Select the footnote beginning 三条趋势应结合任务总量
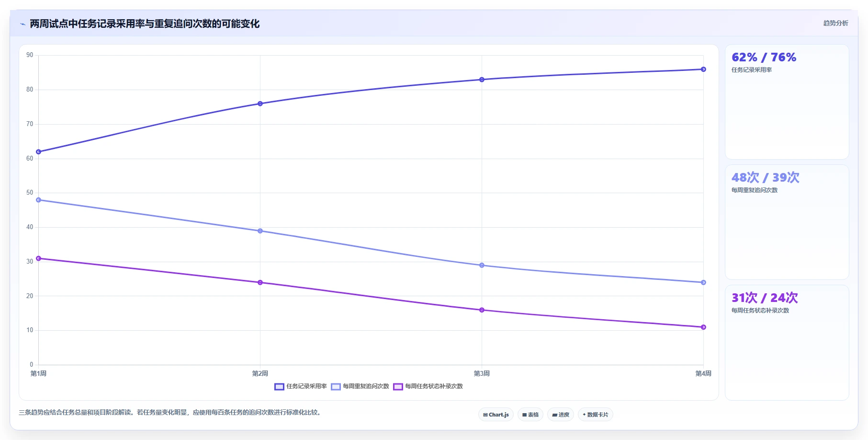This screenshot has height=440, width=868. click(x=171, y=412)
